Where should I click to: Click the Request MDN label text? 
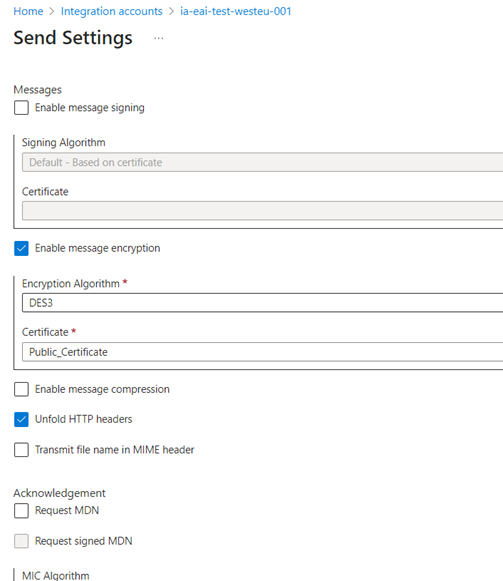click(x=67, y=510)
